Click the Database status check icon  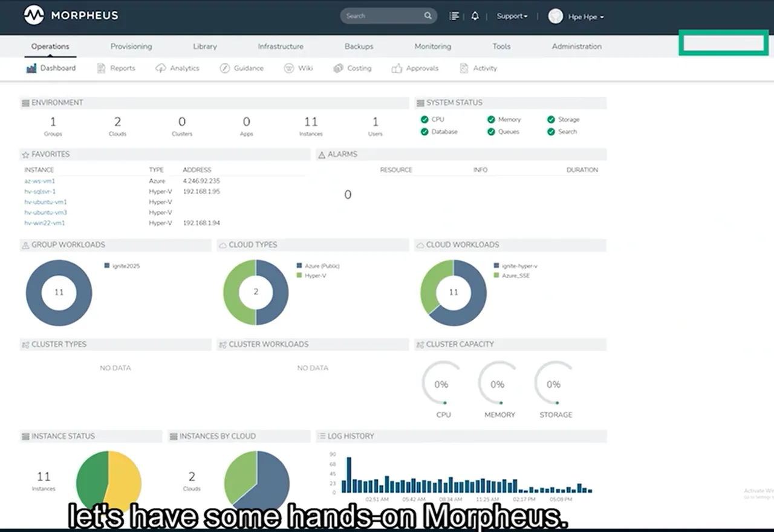(x=424, y=132)
